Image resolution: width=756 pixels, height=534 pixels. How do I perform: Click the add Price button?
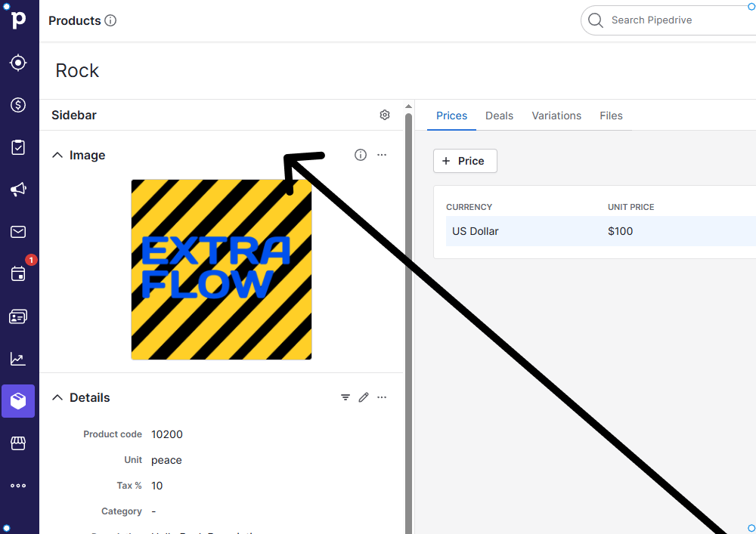pyautogui.click(x=465, y=161)
